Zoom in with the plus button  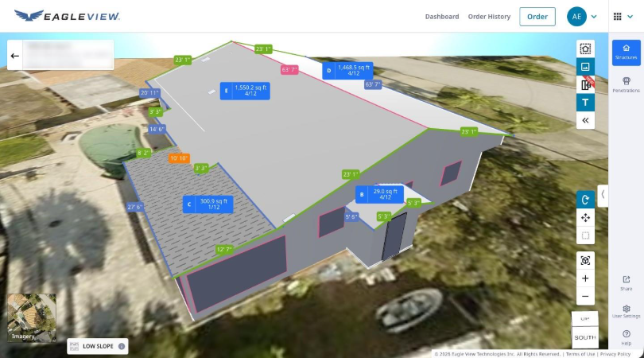click(585, 278)
